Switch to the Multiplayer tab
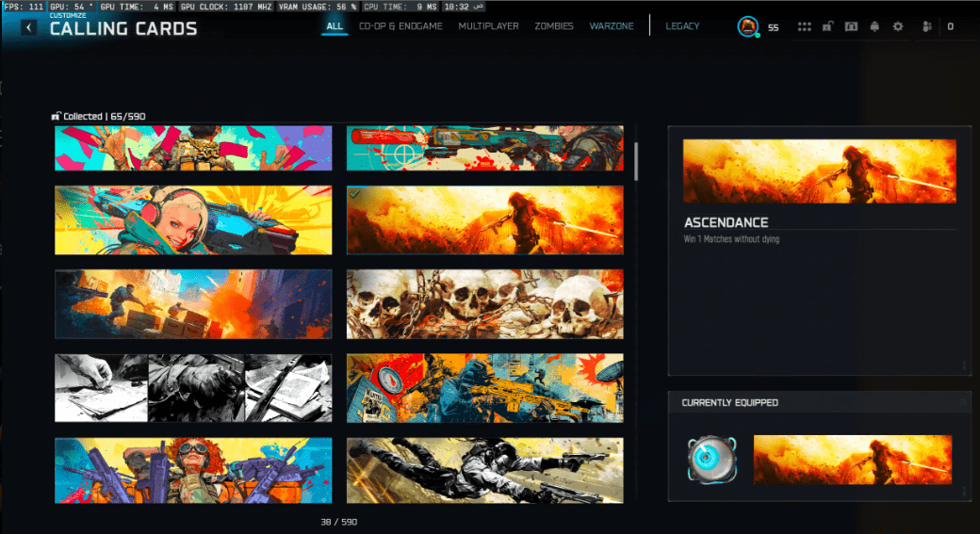Viewport: 980px width, 534px height. click(x=488, y=26)
